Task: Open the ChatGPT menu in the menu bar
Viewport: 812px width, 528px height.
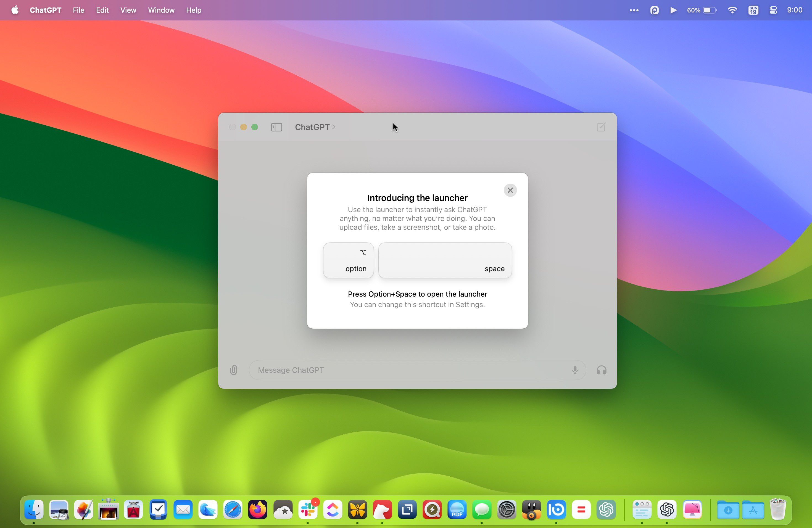Action: (x=45, y=10)
